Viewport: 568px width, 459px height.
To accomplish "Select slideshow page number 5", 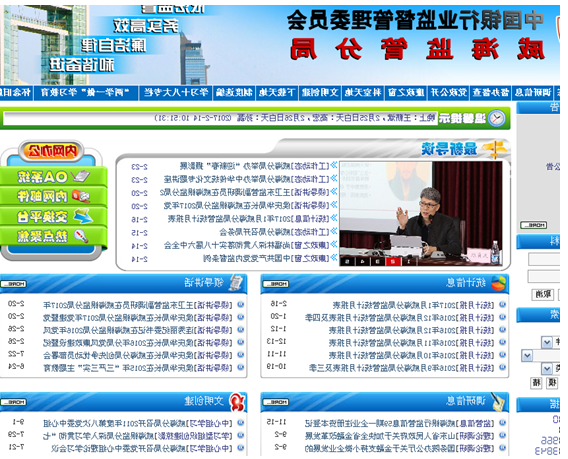I will click(347, 261).
